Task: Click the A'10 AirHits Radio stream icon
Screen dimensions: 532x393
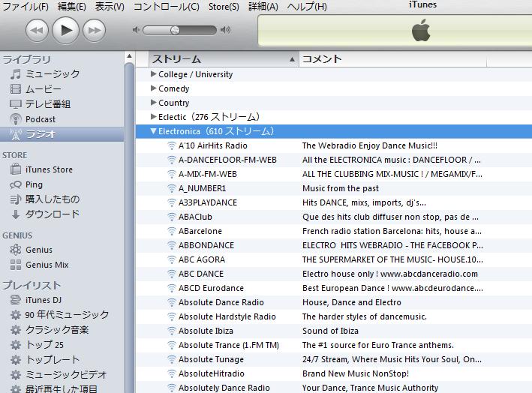Action: [x=172, y=145]
